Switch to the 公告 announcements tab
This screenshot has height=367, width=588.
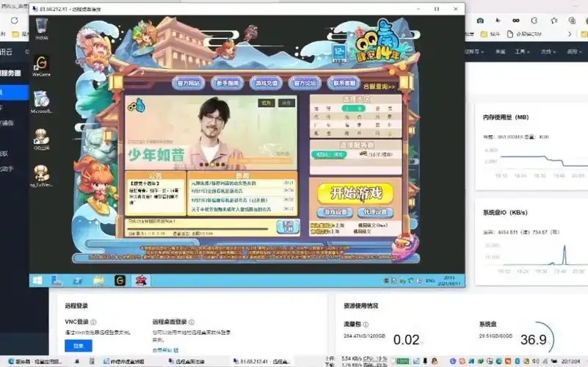click(155, 175)
